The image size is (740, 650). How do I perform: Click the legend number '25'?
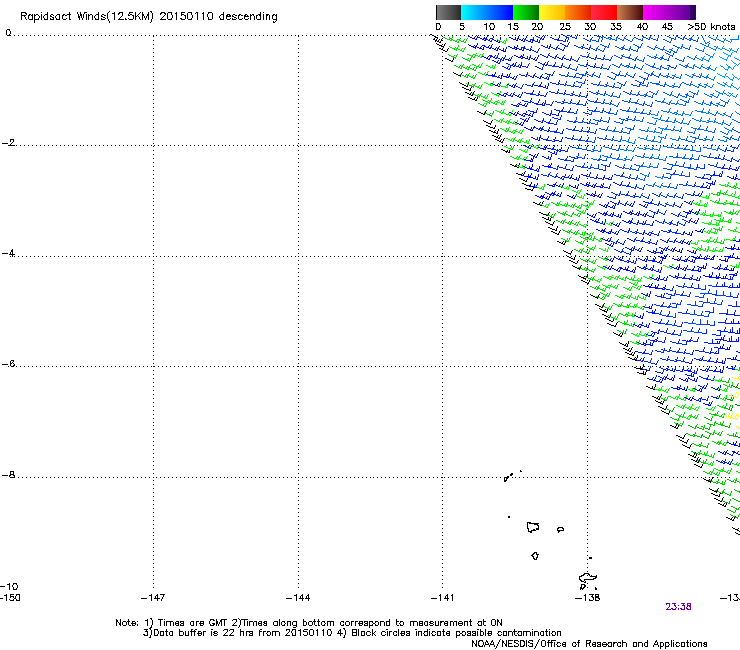click(565, 27)
